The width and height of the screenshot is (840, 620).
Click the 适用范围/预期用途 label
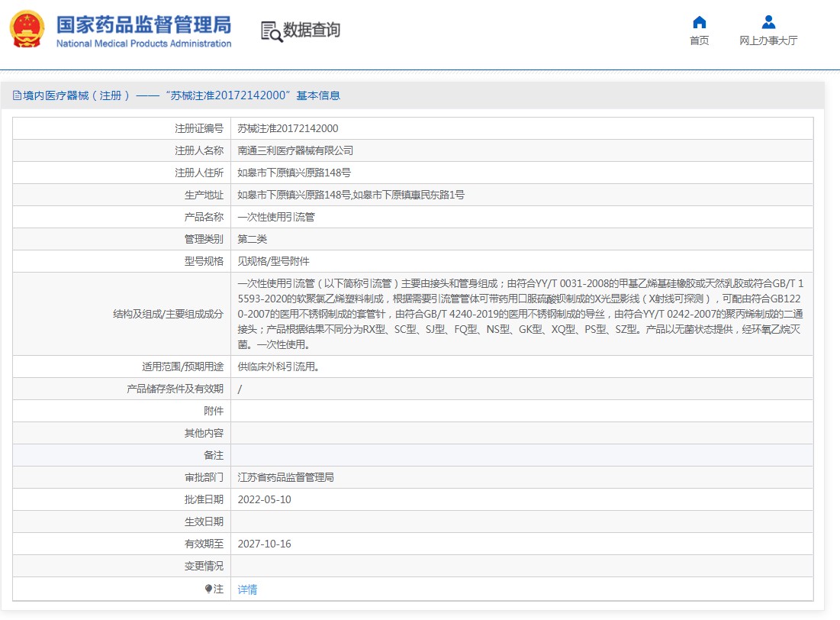point(182,367)
